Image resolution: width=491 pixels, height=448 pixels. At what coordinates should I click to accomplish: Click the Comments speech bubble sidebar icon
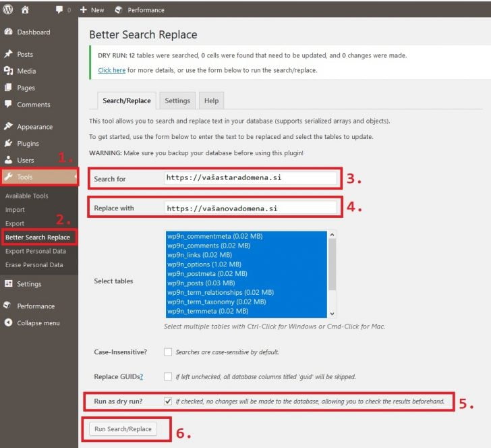coord(9,104)
